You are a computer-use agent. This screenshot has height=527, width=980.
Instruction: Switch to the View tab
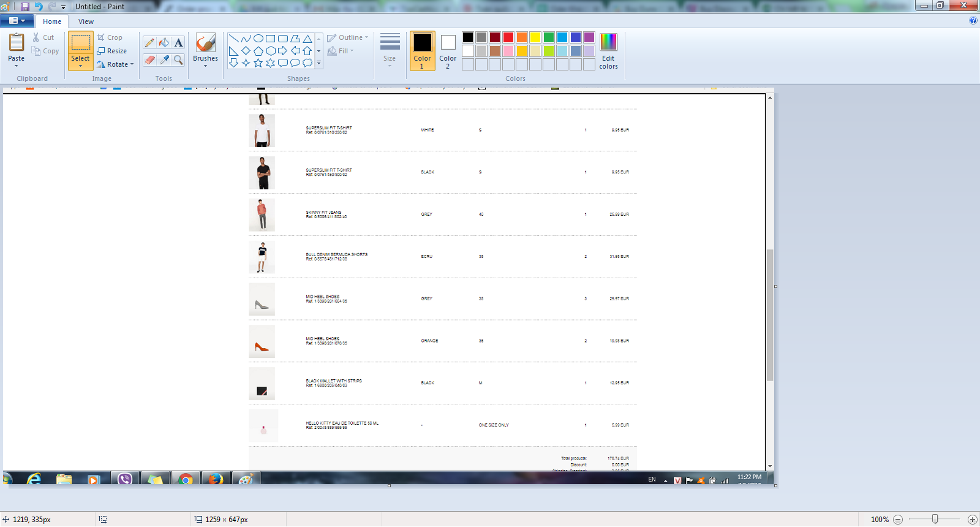tap(86, 21)
